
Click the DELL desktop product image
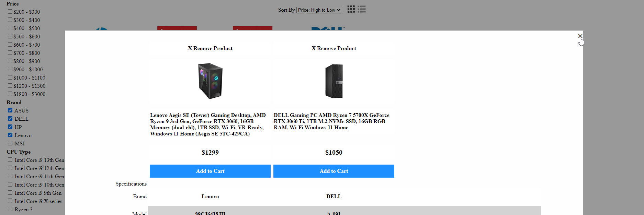coord(334,81)
